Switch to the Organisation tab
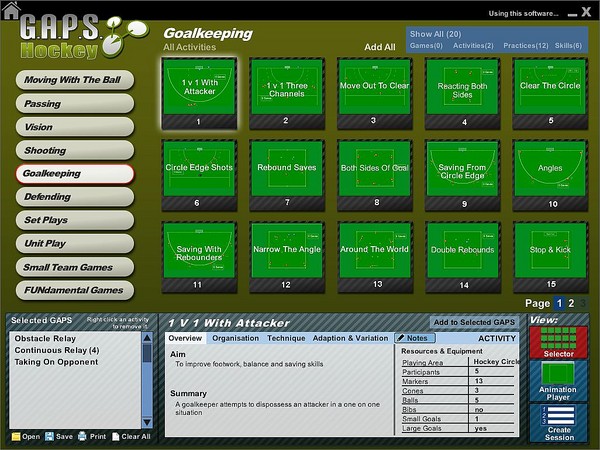The height and width of the screenshot is (450, 600). tap(235, 338)
